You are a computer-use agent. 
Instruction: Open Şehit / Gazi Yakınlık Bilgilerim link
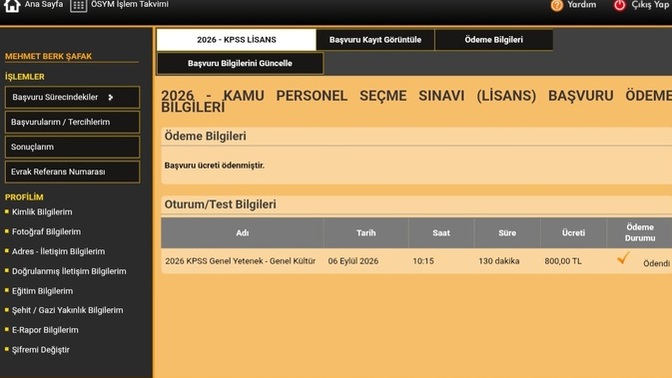point(67,310)
